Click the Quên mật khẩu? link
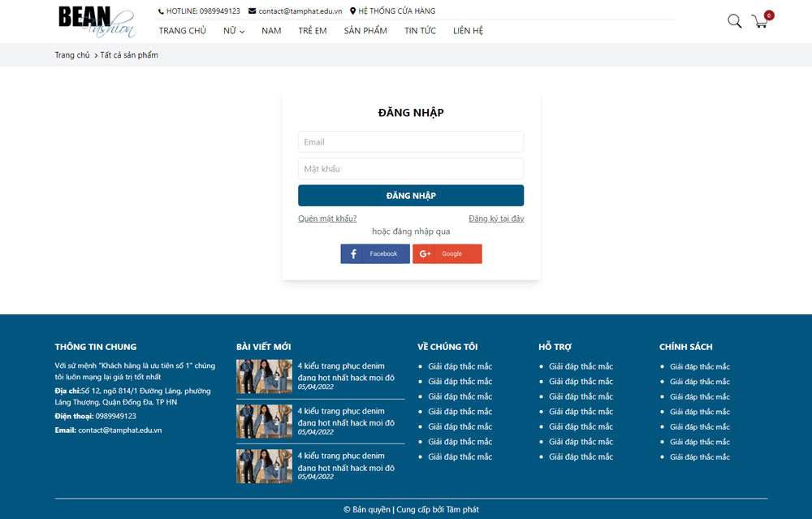Image resolution: width=812 pixels, height=519 pixels. click(x=327, y=218)
